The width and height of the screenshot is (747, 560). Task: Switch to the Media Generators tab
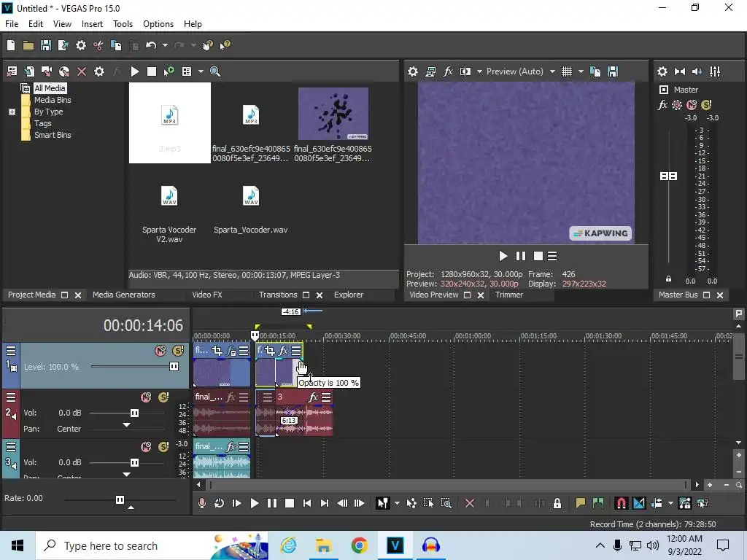point(124,295)
